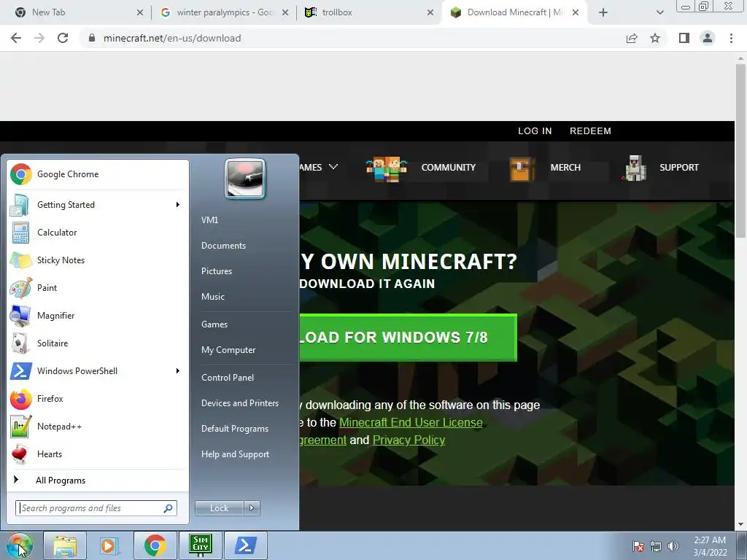Click the site lock icon in address bar
The width and height of the screenshot is (747, 560).
point(92,38)
